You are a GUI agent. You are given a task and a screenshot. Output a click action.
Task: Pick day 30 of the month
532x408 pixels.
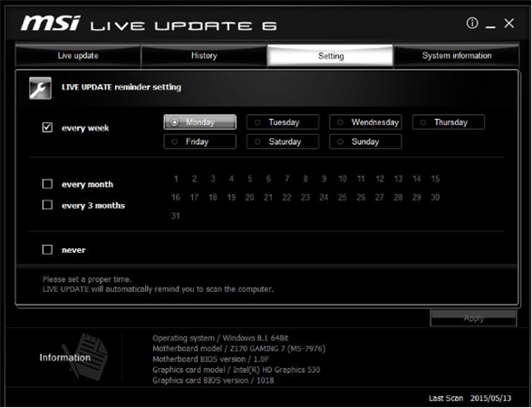point(435,198)
